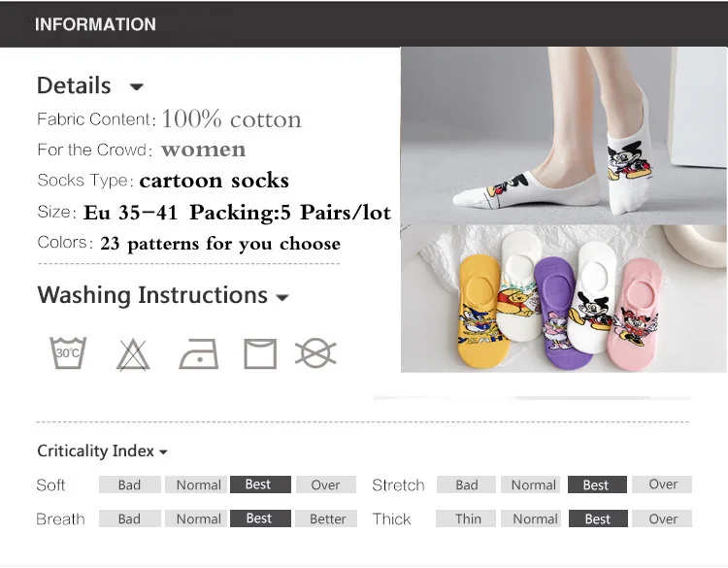Click '23 patterns for you choose' text
This screenshot has width=728, height=568.
coord(220,244)
